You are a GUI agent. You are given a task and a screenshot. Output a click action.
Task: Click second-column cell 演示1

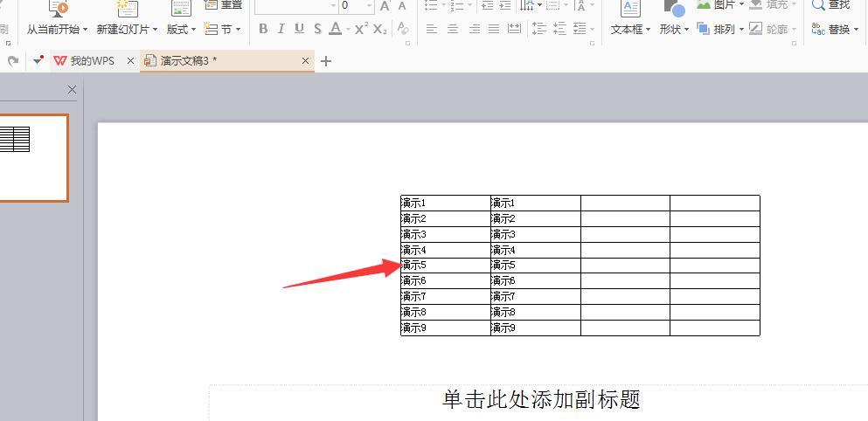coord(535,203)
